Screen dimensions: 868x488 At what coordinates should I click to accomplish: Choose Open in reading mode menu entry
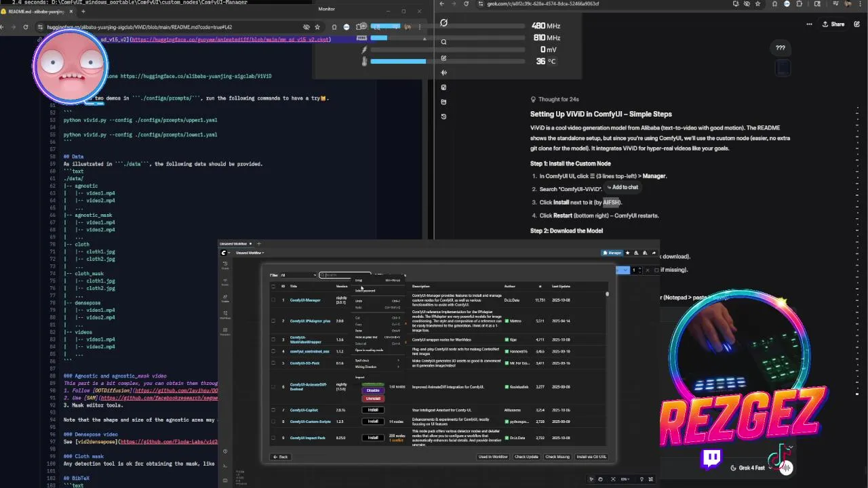click(x=378, y=350)
